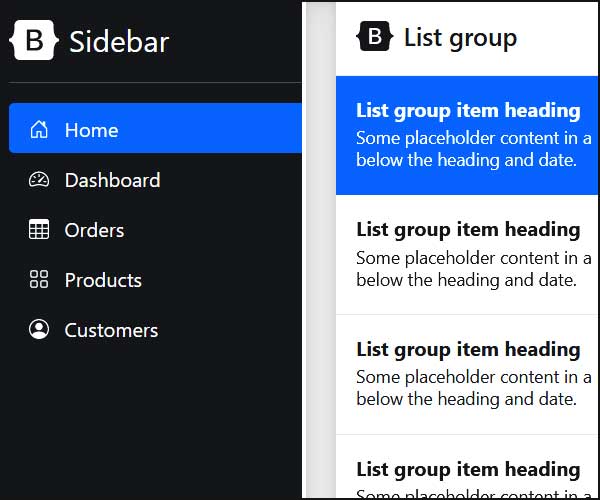Click the Bootstrap logo beside List group

tap(375, 36)
